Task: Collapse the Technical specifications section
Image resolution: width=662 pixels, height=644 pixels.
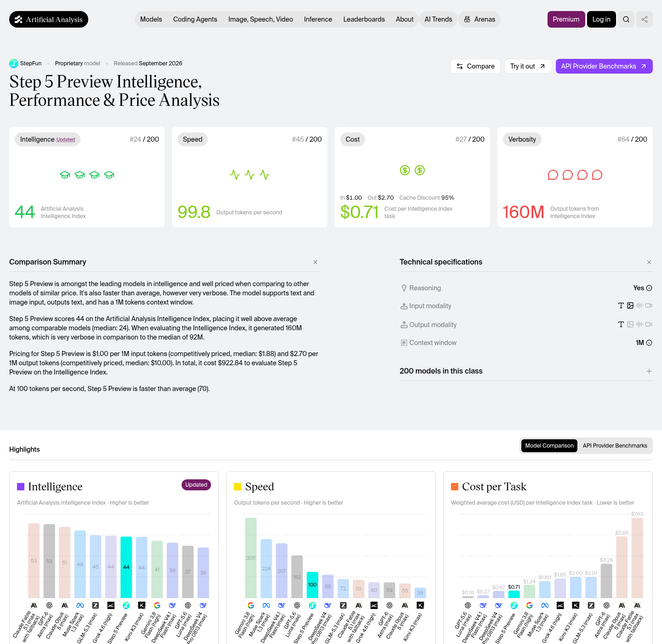Action: (649, 262)
